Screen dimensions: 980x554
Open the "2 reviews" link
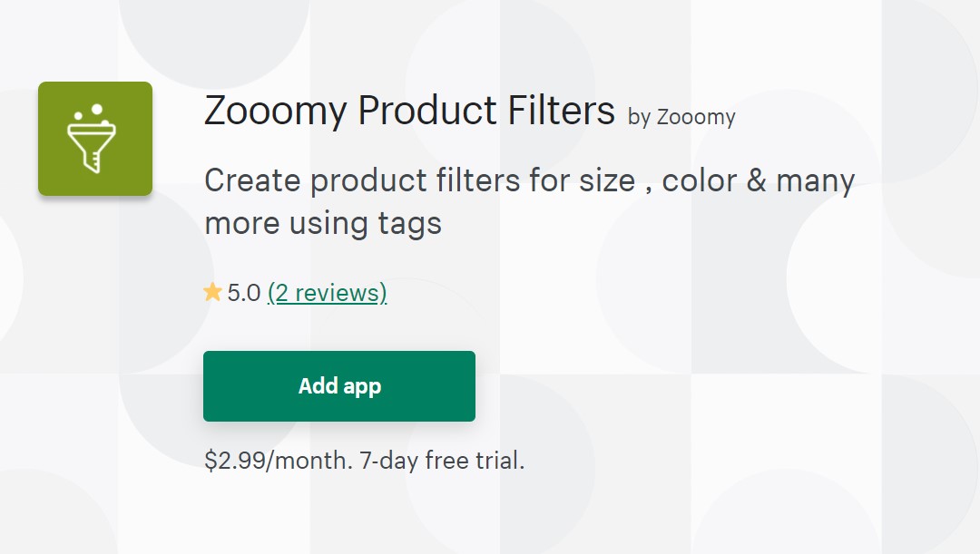pyautogui.click(x=328, y=293)
